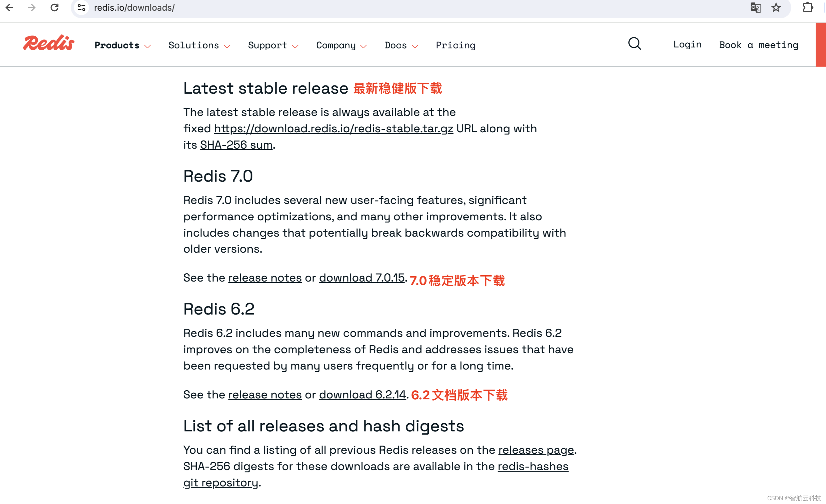This screenshot has width=826, height=504.
Task: Click the Login link
Action: [x=687, y=45]
